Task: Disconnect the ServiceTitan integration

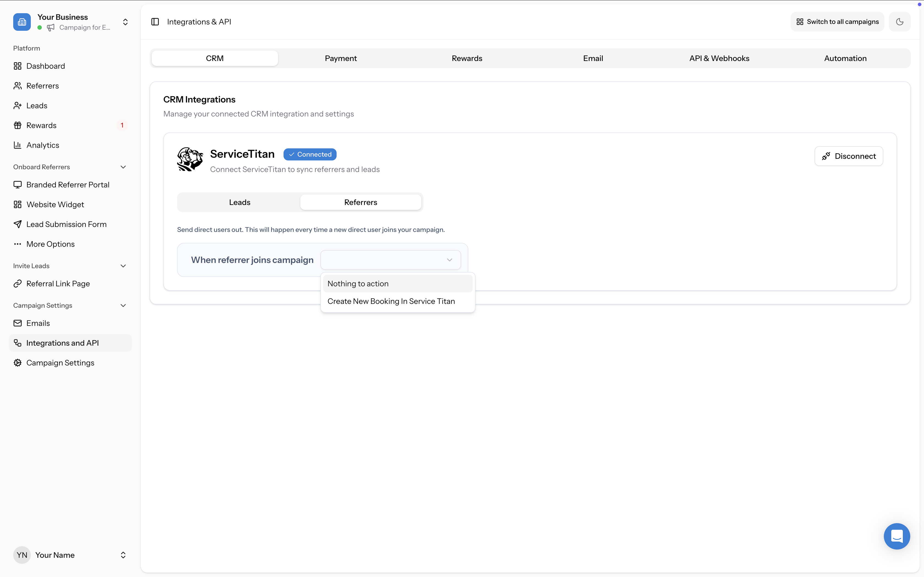Action: (848, 156)
